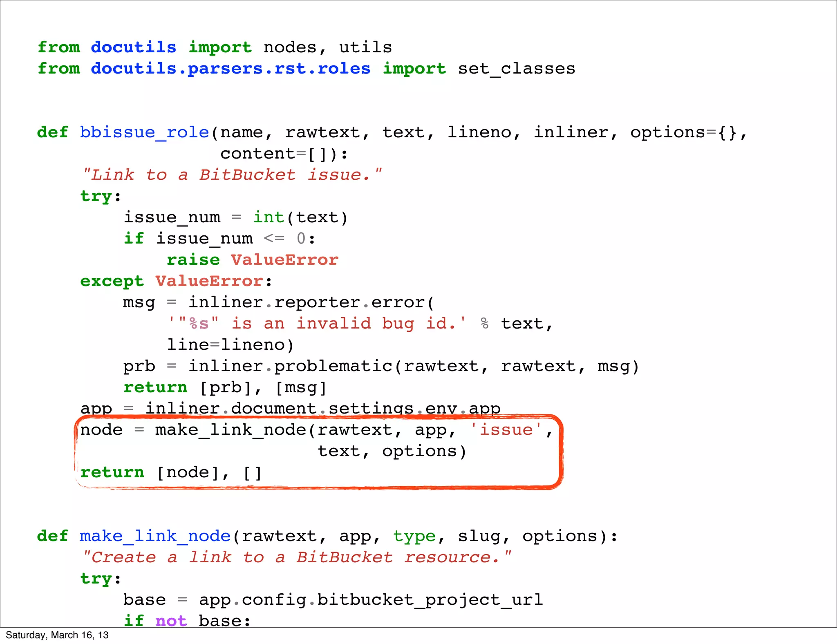Viewport: 837px width, 644px height.
Task: Click 'if issue_num <= 0:' line
Action: pos(219,239)
